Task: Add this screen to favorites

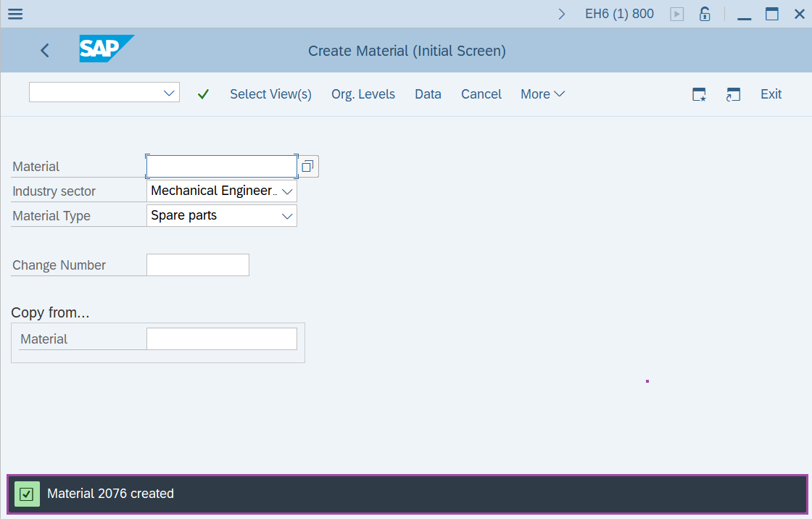Action: (x=698, y=94)
